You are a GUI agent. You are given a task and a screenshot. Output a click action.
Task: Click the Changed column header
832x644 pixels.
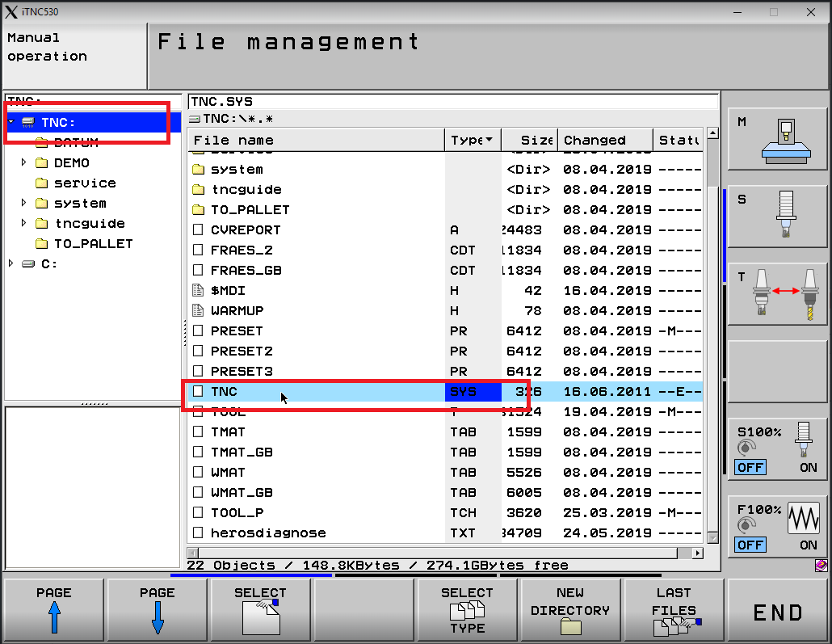(595, 140)
